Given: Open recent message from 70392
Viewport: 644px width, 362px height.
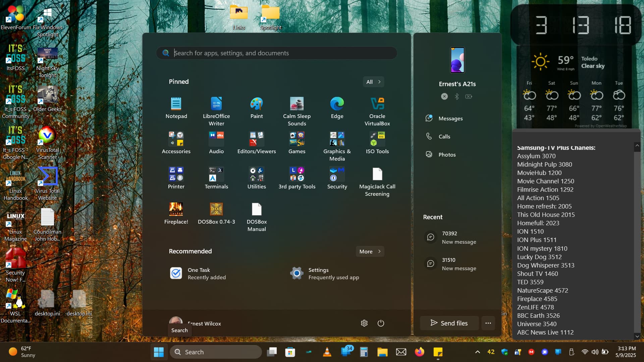Looking at the screenshot, I should tap(457, 237).
